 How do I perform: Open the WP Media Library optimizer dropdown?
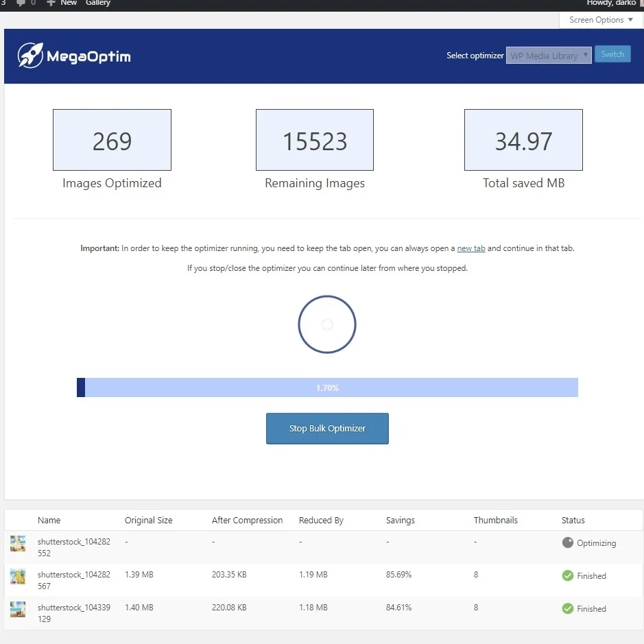[x=548, y=56]
